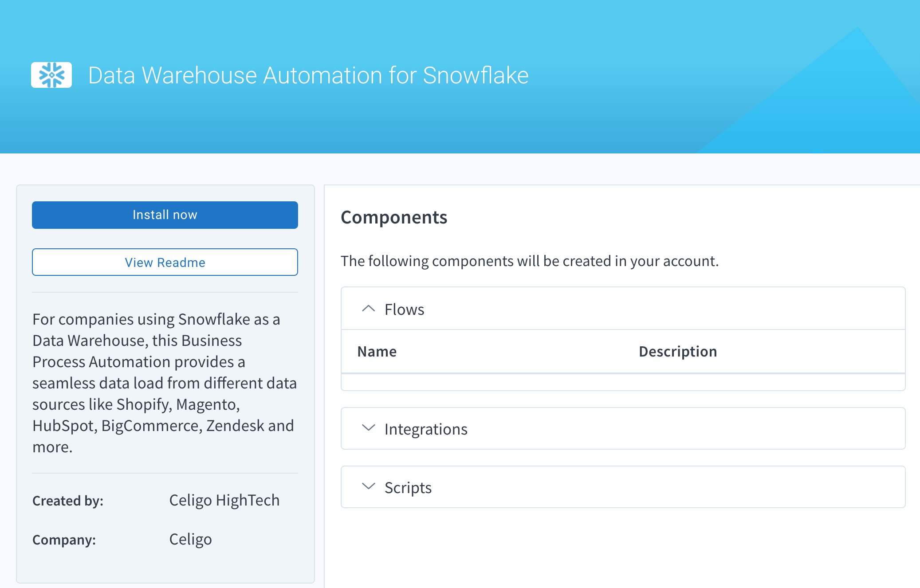This screenshot has height=588, width=920.
Task: Click the Install now button
Action: tap(165, 215)
